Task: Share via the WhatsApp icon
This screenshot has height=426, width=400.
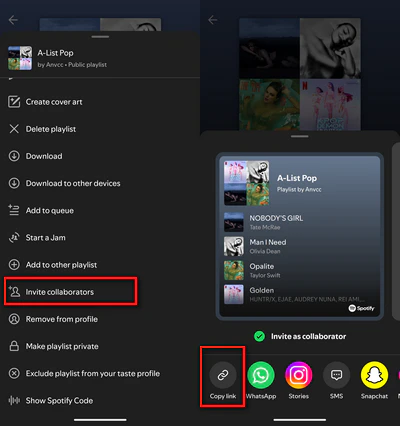Action: click(x=261, y=375)
